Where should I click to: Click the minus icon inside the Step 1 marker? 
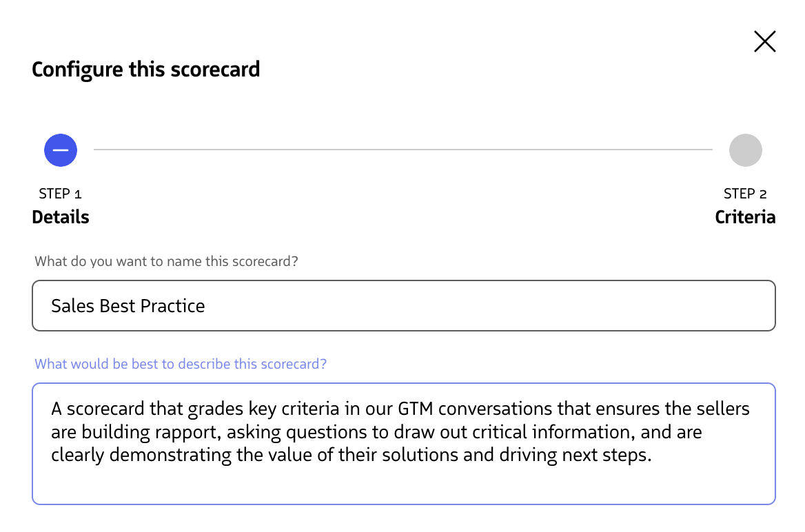(61, 150)
